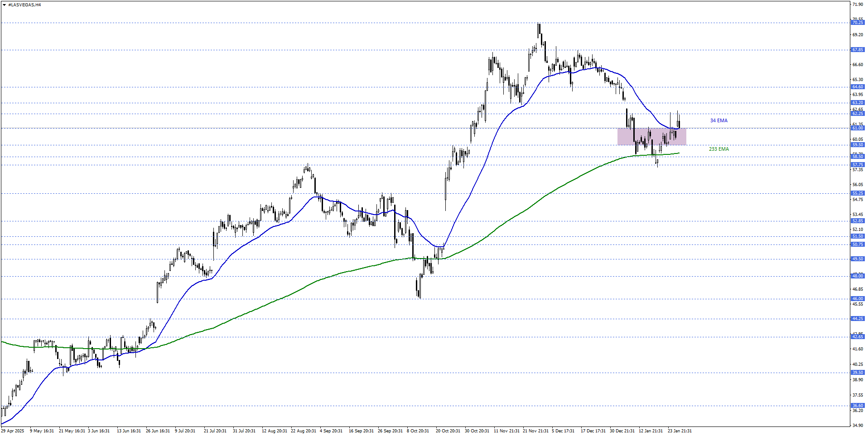The height and width of the screenshot is (436, 868).
Task: Click the 20 Oct 20:31 time axis label
Action: pos(448,431)
